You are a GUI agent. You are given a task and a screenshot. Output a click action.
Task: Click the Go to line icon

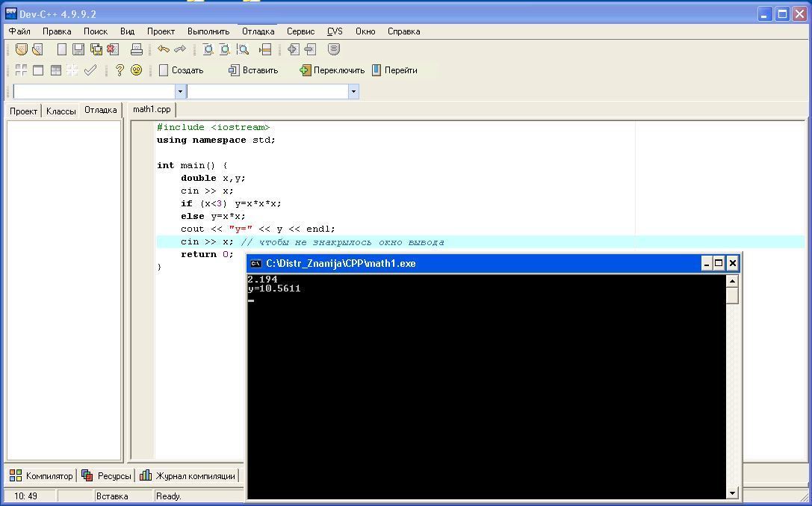click(265, 49)
